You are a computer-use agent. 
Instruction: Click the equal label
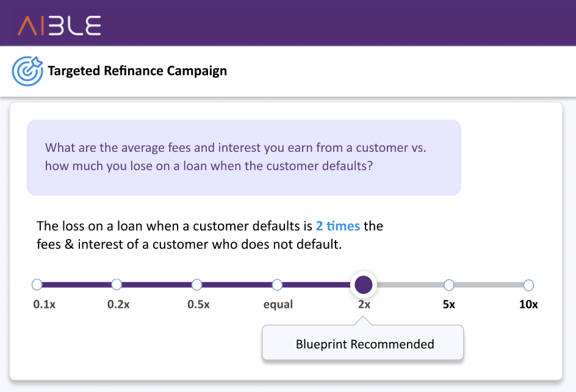pyautogui.click(x=278, y=305)
